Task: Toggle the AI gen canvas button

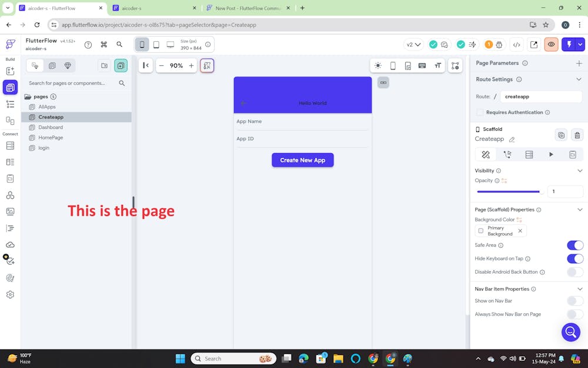Action: (x=207, y=66)
